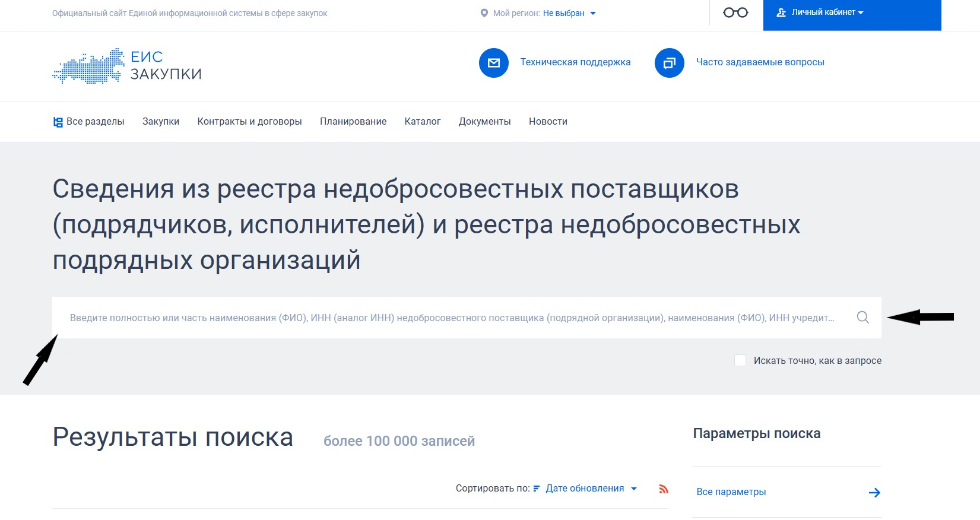
Task: Open the Часто задаваемые вопросы link
Action: point(760,62)
